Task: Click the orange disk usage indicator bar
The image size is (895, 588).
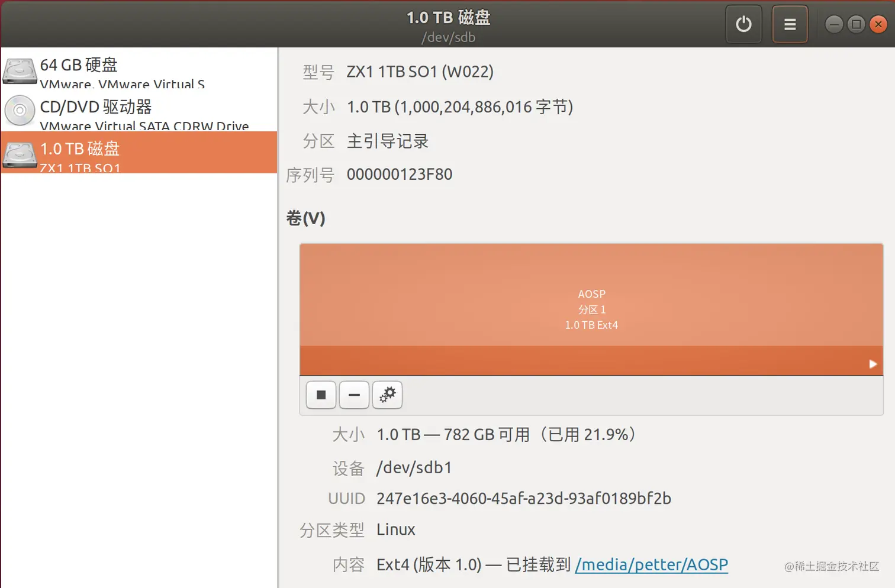Action: click(x=591, y=362)
